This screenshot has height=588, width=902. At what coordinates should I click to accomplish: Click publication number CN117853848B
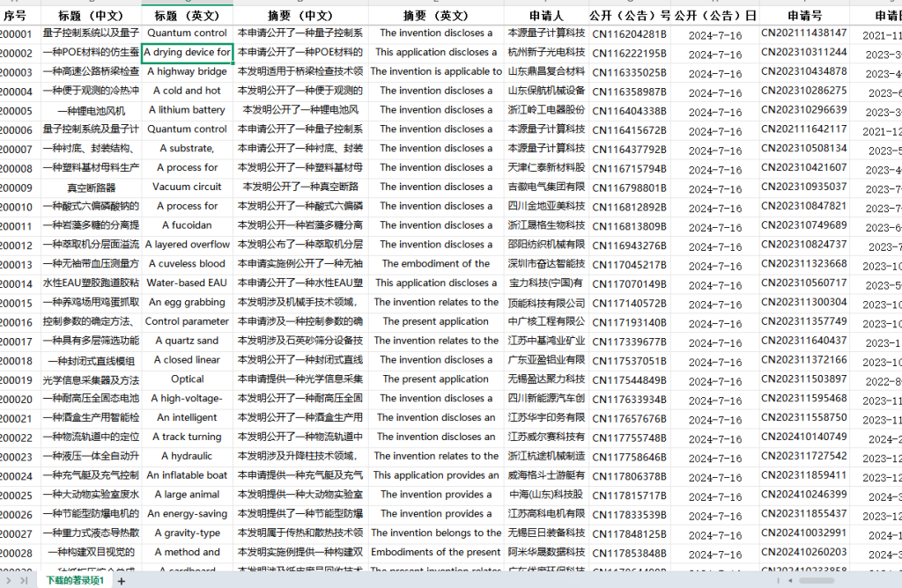[629, 553]
